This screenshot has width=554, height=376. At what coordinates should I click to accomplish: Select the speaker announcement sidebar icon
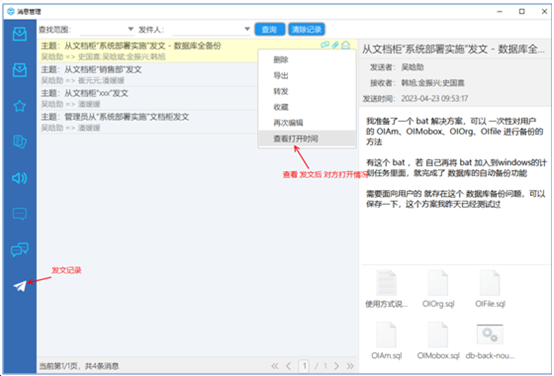(20, 178)
